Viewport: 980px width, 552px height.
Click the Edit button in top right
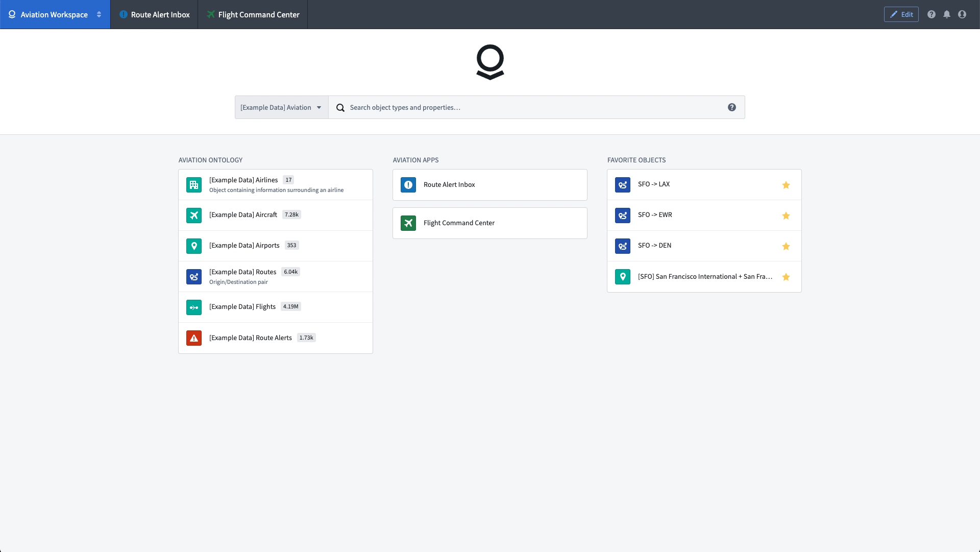pyautogui.click(x=900, y=14)
